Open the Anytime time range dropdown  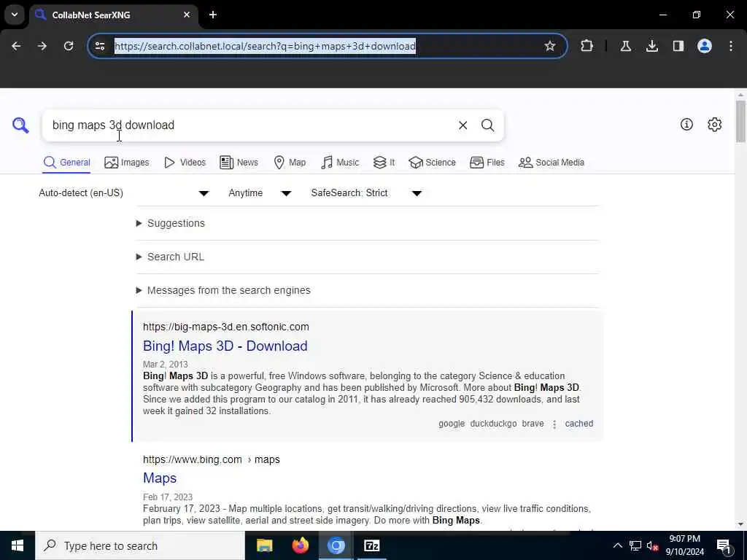tap(260, 192)
